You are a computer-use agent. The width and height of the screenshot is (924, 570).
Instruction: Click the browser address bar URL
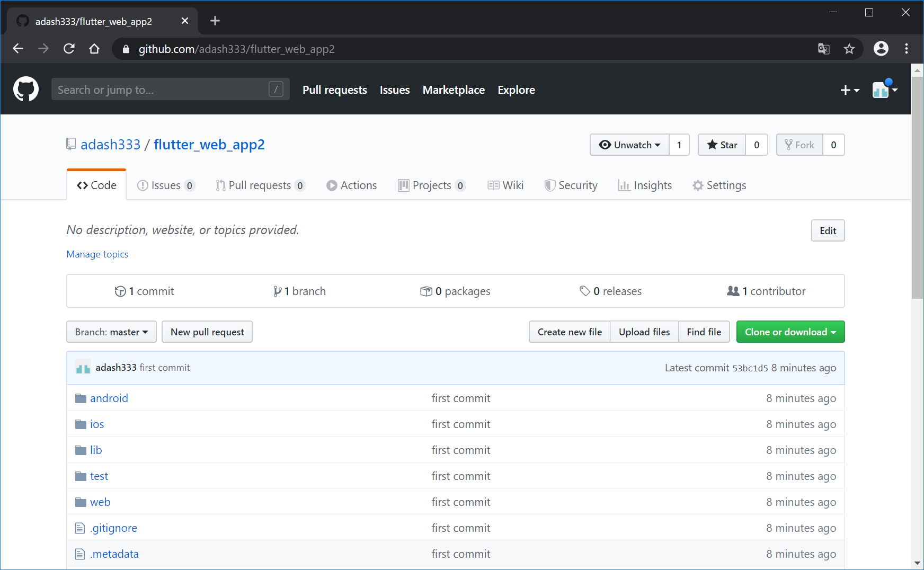click(237, 49)
